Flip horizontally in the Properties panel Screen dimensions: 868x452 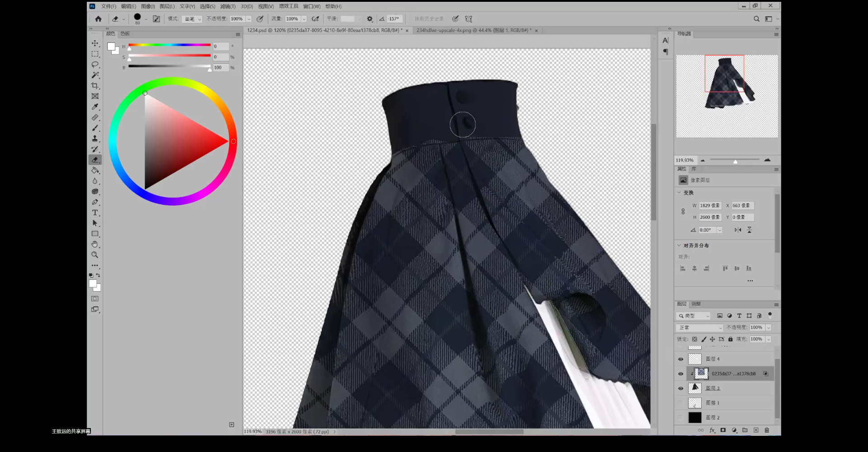coord(738,230)
